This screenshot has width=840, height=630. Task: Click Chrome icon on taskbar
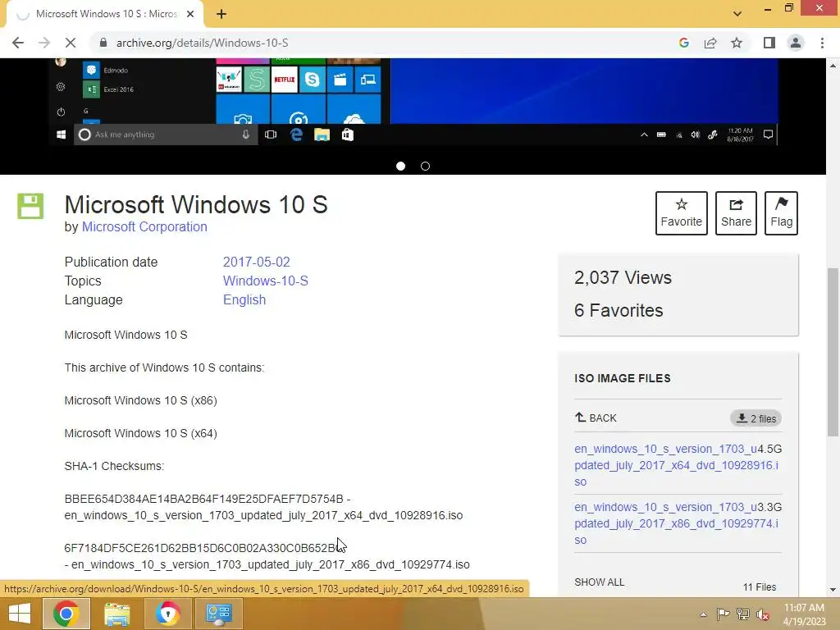(66, 614)
